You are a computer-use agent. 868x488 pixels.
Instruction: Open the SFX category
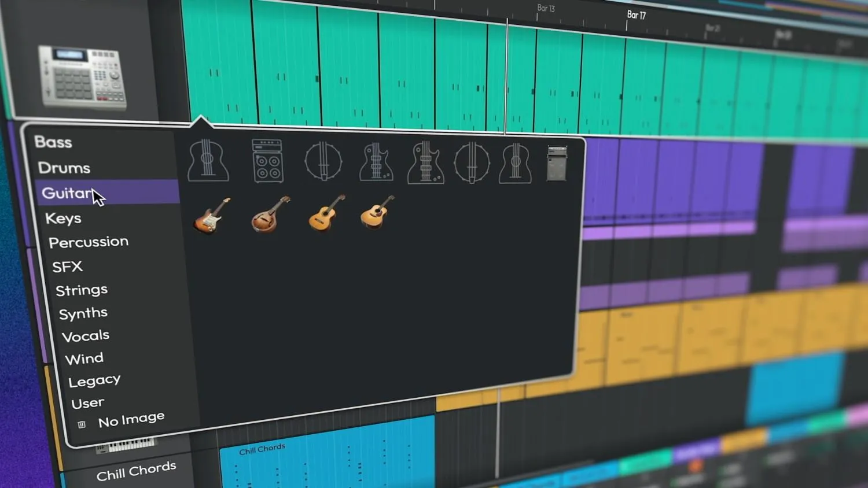coord(68,267)
